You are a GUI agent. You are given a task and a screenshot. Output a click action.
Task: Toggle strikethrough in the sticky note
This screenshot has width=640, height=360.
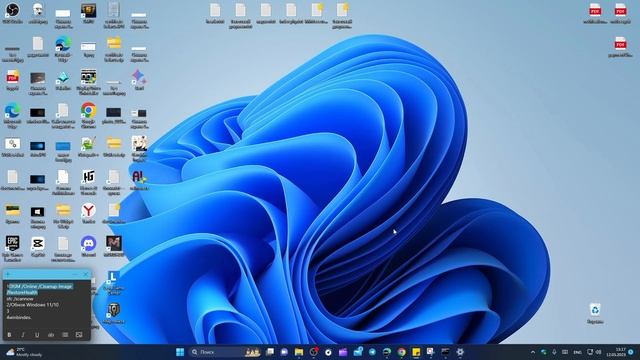tap(51, 335)
